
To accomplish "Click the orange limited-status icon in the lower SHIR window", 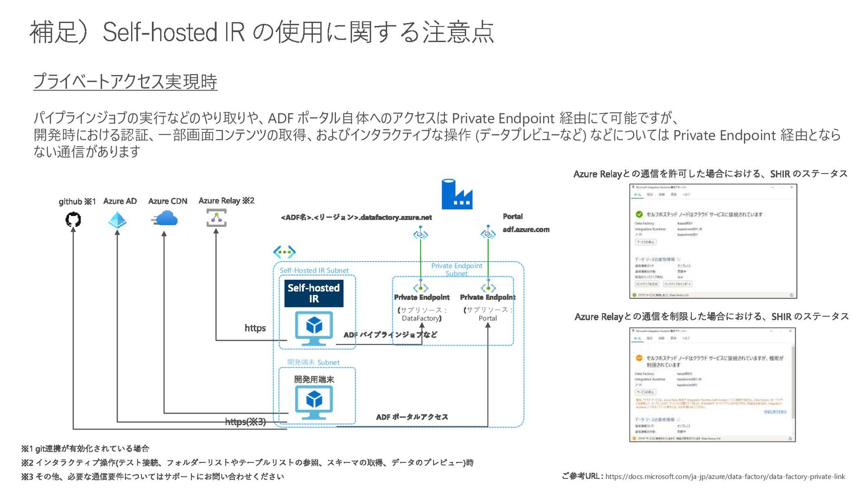I will pyautogui.click(x=639, y=358).
